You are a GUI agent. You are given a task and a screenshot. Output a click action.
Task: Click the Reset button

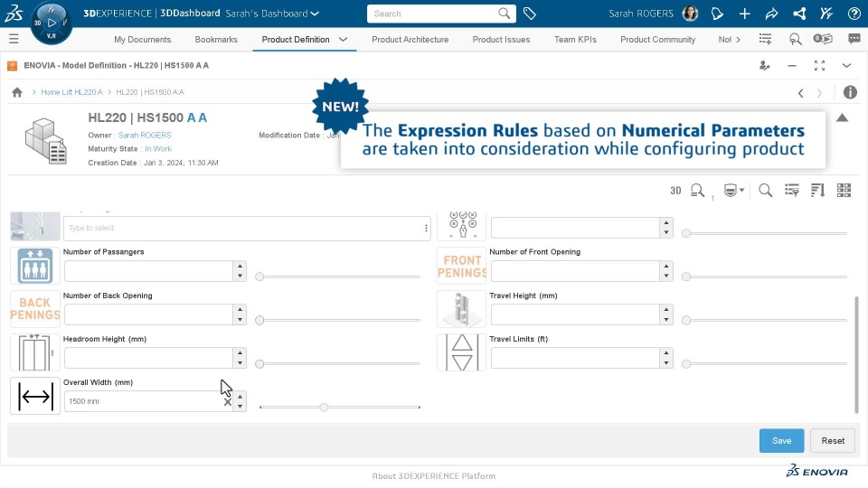click(x=833, y=440)
